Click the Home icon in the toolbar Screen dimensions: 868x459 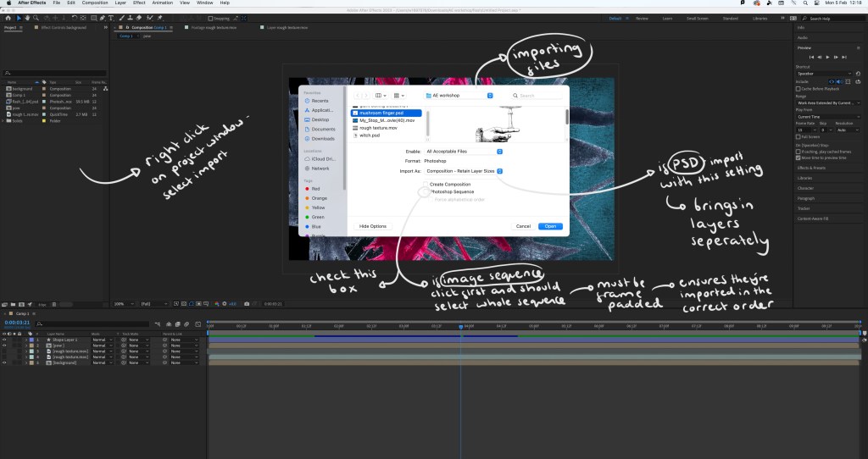tap(8, 17)
